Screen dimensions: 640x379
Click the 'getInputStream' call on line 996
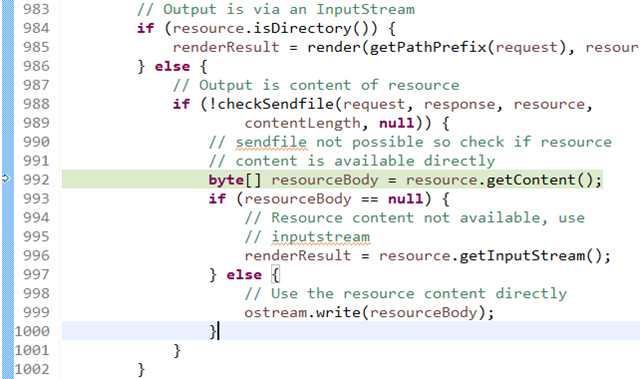522,256
